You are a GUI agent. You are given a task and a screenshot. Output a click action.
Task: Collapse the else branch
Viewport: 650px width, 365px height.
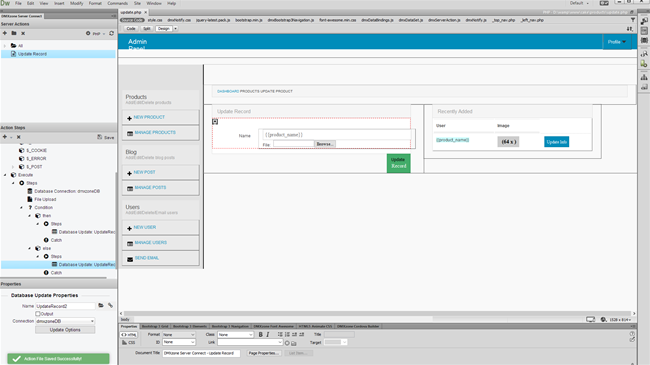pos(29,248)
